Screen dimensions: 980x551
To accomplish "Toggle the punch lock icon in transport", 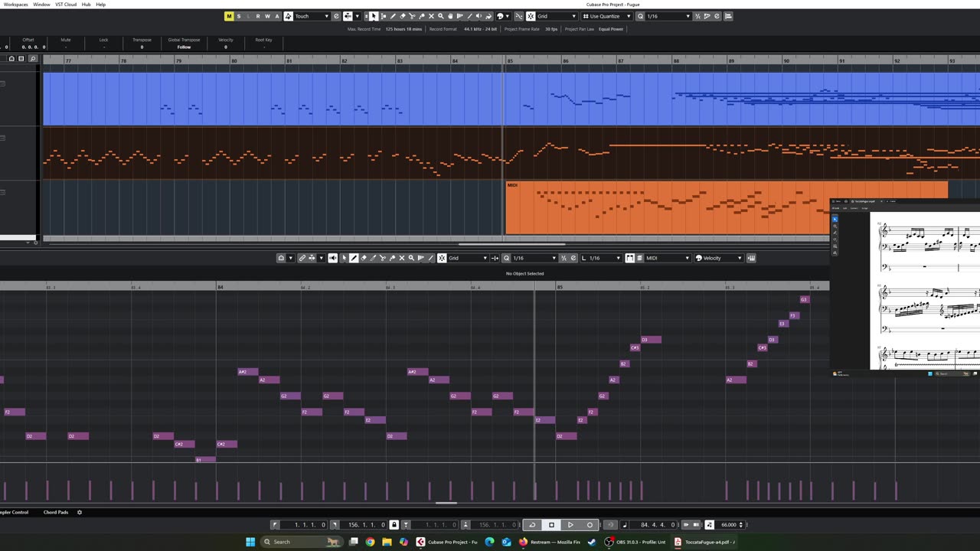I will pos(394,525).
